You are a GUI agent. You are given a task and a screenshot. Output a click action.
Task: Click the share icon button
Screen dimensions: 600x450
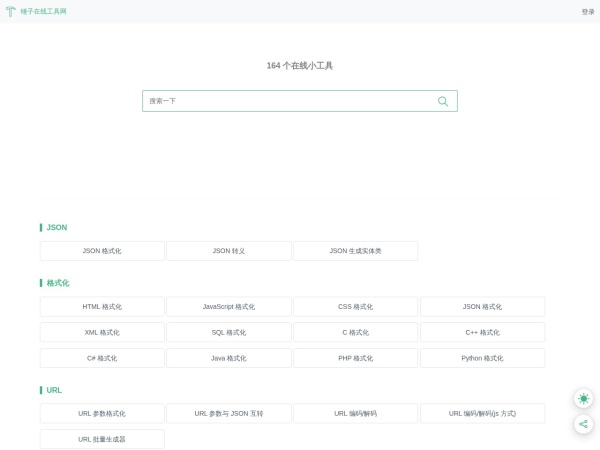point(583,424)
